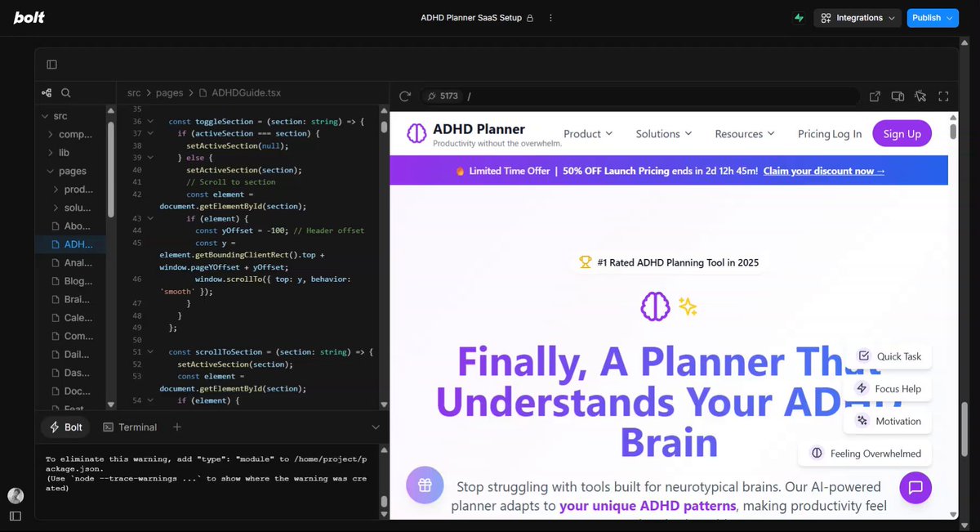Image resolution: width=980 pixels, height=532 pixels.
Task: Open the file search magnifier icon
Action: tap(66, 93)
